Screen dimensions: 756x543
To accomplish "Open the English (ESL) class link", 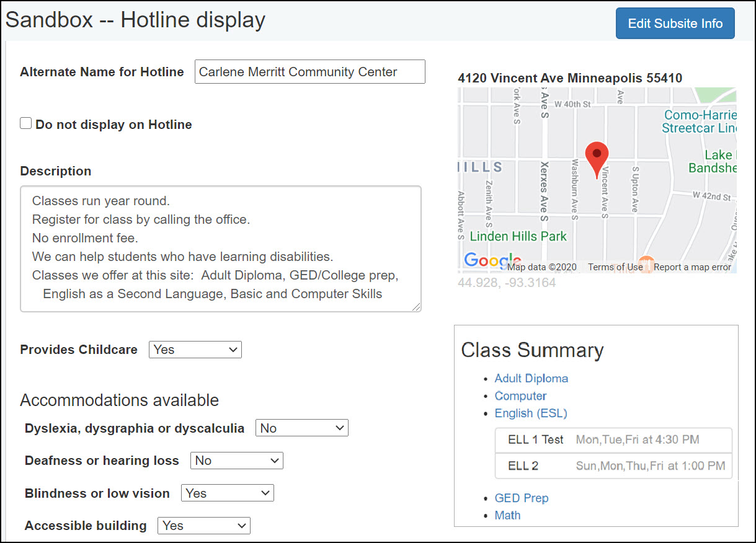I will (x=531, y=413).
